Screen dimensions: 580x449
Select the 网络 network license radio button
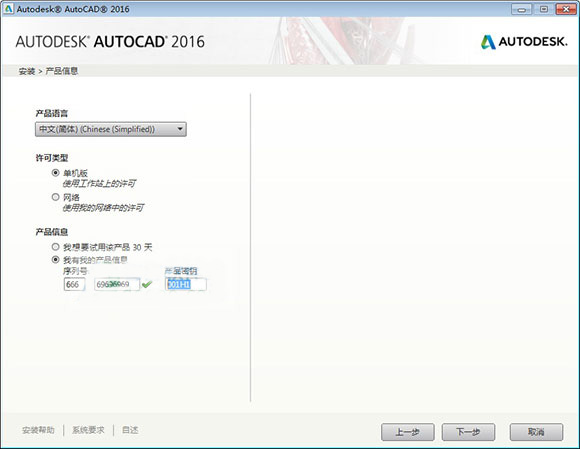pyautogui.click(x=55, y=197)
